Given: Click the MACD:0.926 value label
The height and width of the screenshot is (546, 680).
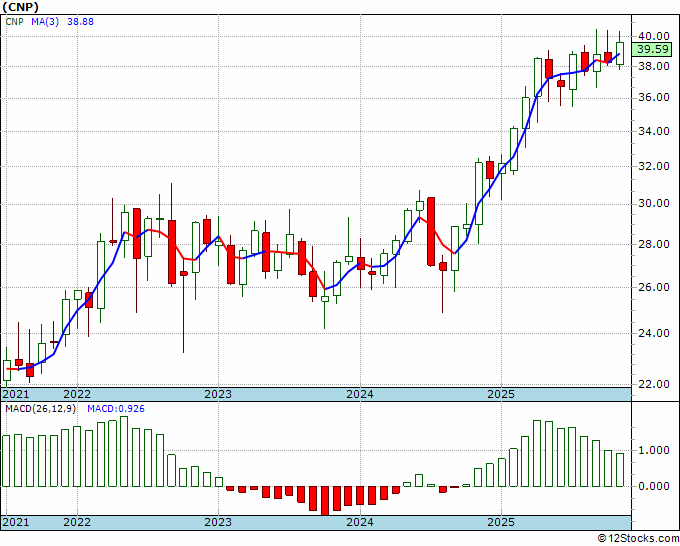Looking at the screenshot, I should tap(116, 409).
